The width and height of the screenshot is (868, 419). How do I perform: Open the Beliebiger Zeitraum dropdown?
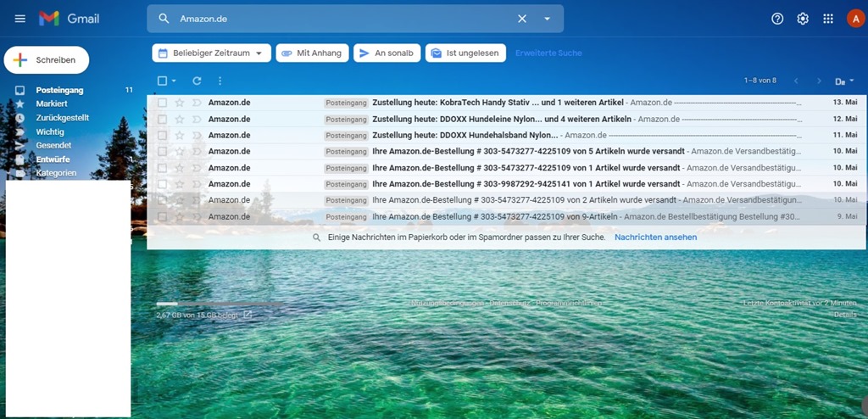(212, 53)
